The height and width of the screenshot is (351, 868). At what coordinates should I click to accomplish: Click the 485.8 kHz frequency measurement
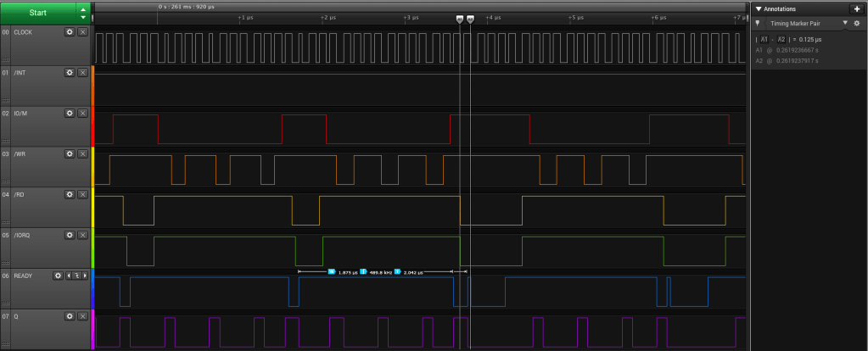378,272
